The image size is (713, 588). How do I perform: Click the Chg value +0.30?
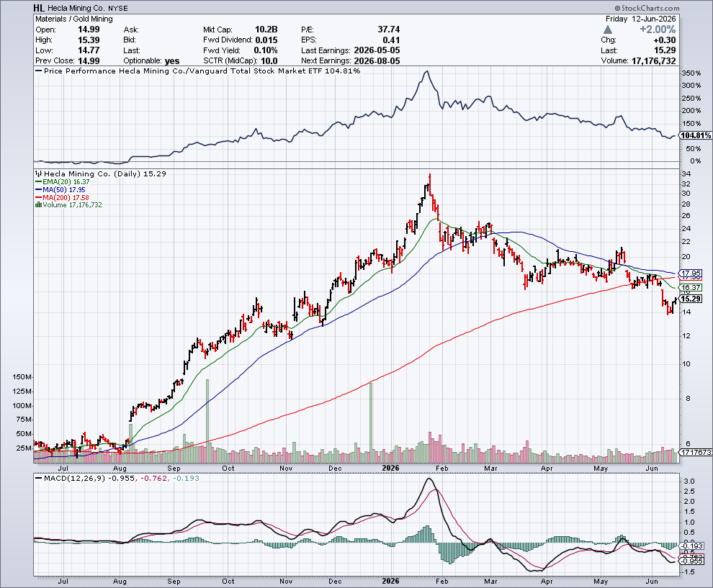pyautogui.click(x=664, y=40)
